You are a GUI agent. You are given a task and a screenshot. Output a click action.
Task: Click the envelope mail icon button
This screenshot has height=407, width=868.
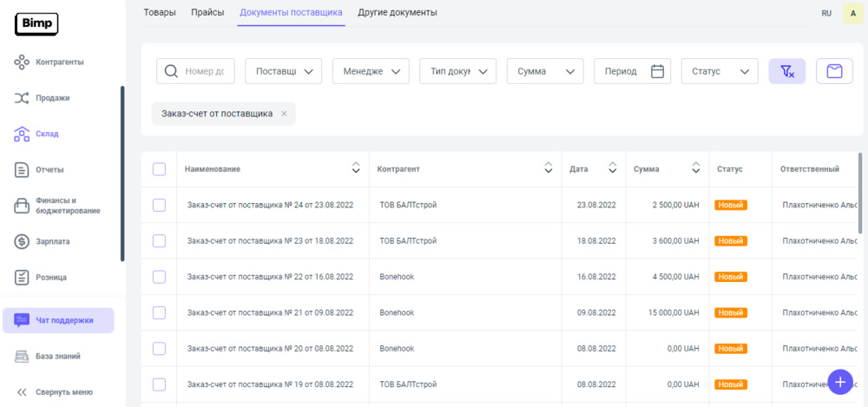(x=834, y=71)
